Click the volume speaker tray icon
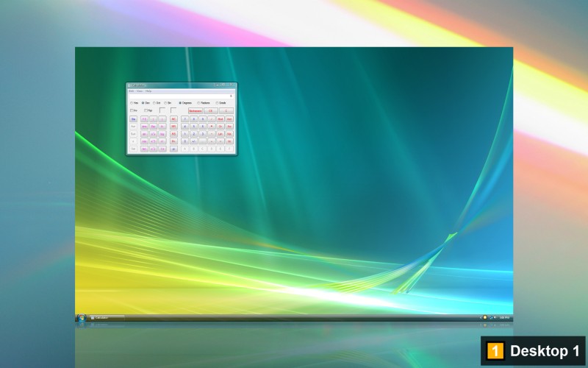The width and height of the screenshot is (588, 368). pyautogui.click(x=495, y=317)
